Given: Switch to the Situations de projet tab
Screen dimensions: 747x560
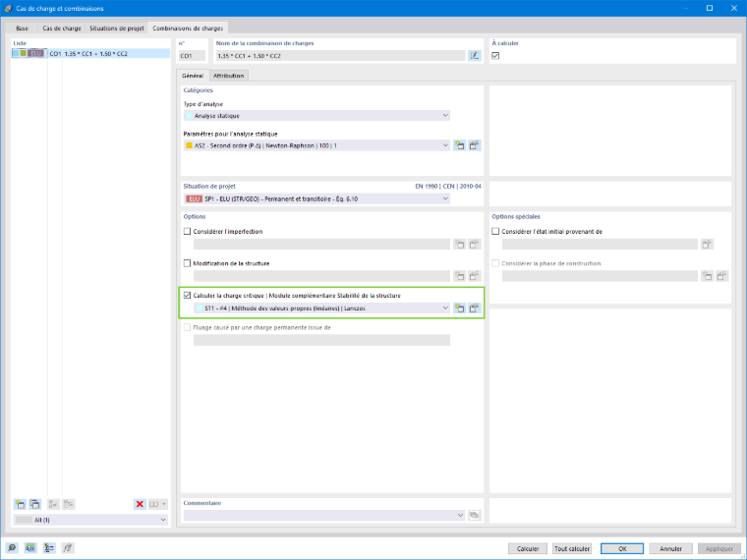Looking at the screenshot, I should (x=117, y=28).
